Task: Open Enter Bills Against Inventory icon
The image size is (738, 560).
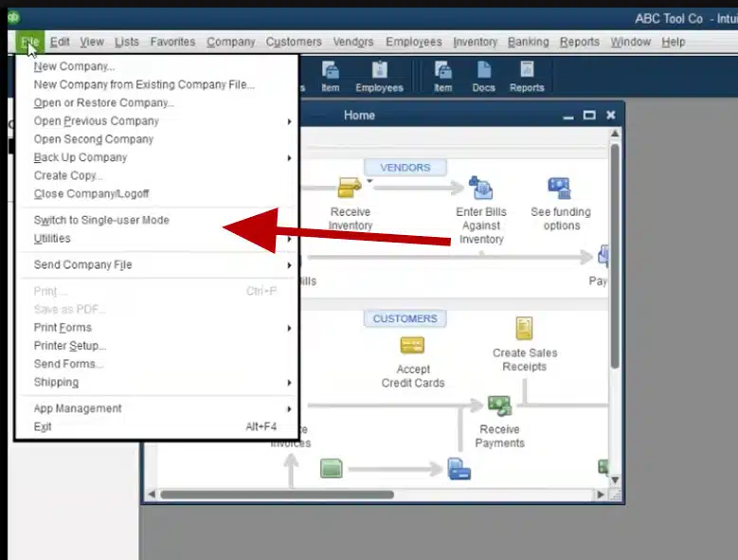Action: [x=480, y=188]
